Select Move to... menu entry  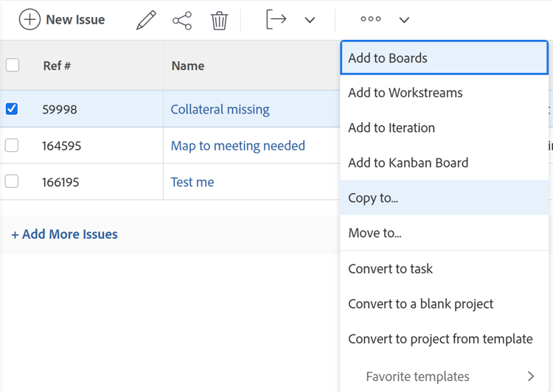point(375,234)
